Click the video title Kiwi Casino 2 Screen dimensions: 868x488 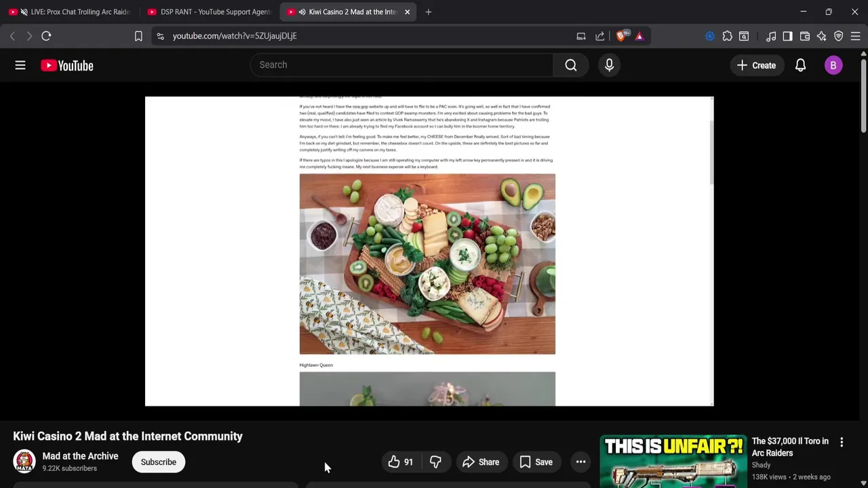click(127, 436)
